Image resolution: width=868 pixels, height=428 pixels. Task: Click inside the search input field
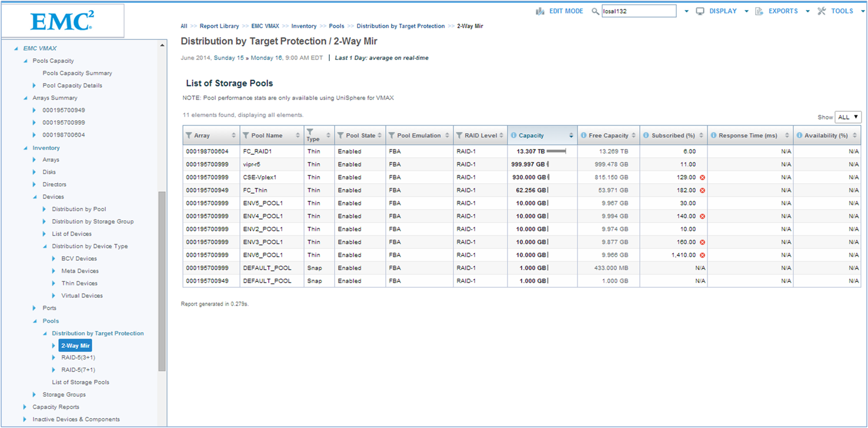tap(639, 11)
